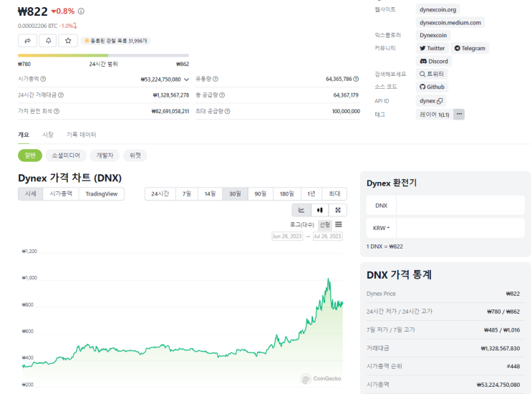Open the total supply help icon
Screen dimensions: 532x394
coord(222,95)
